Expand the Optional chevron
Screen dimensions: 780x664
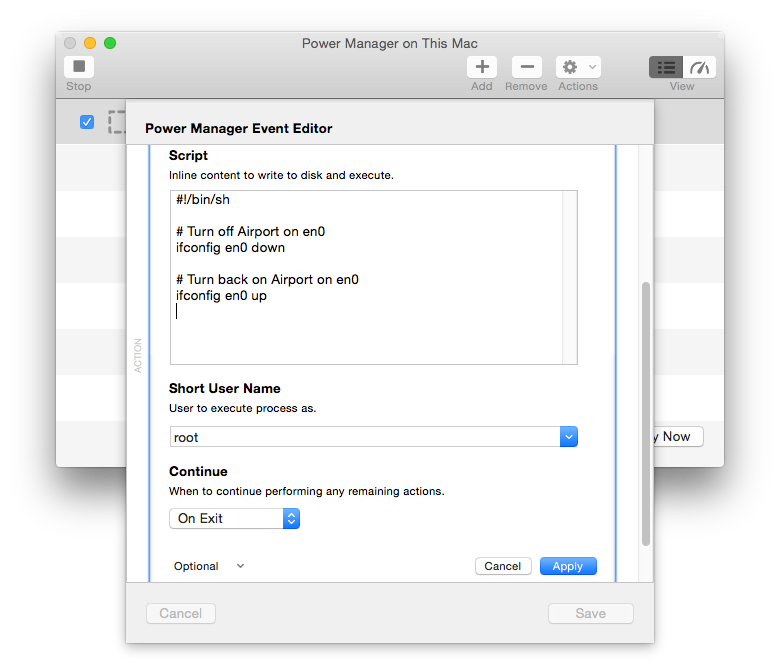[240, 566]
